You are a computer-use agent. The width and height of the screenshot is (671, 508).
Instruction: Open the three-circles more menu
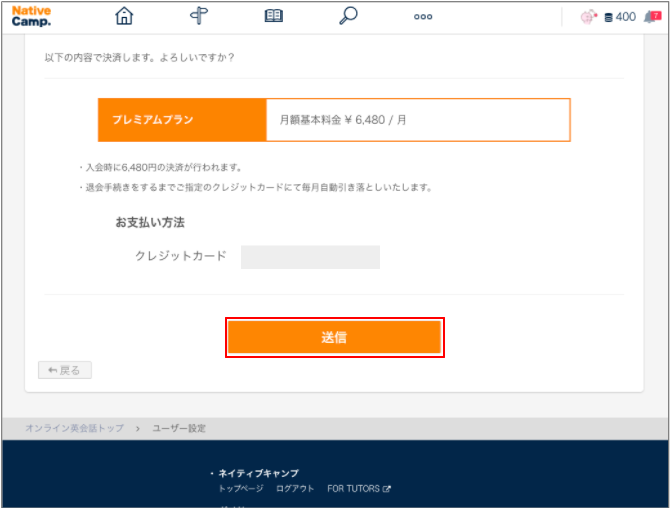coord(423,17)
